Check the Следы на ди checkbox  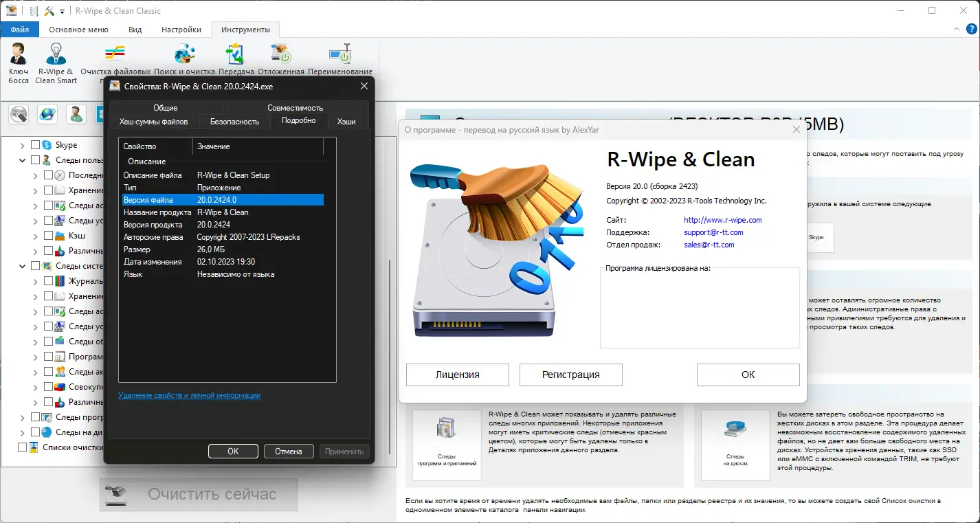click(35, 432)
